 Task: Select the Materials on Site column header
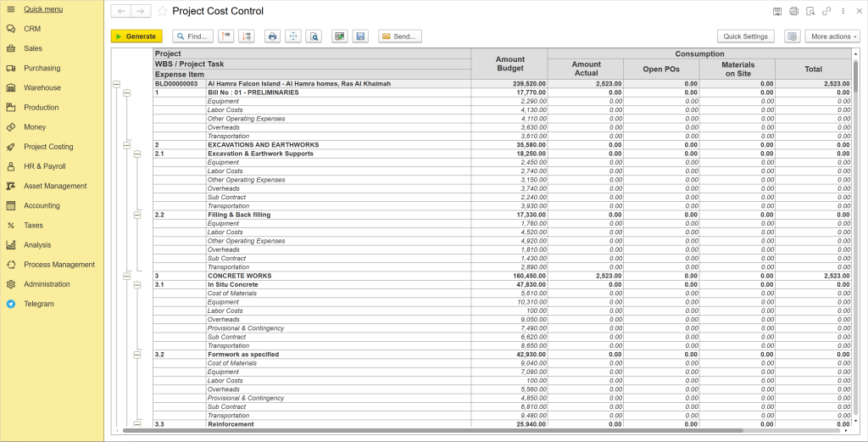(737, 70)
